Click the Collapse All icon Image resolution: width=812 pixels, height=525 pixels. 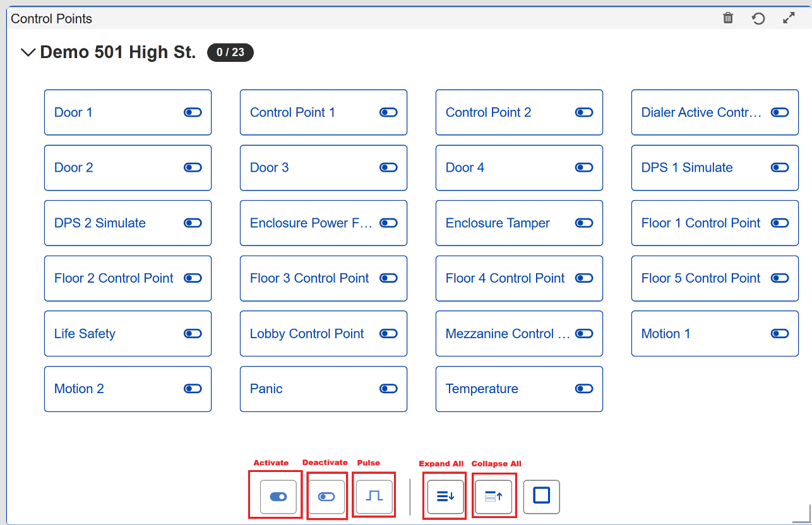point(493,497)
